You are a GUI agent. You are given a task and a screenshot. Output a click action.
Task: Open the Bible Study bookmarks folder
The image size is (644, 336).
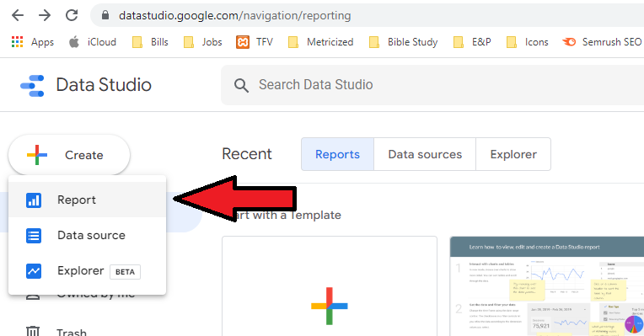pos(403,42)
